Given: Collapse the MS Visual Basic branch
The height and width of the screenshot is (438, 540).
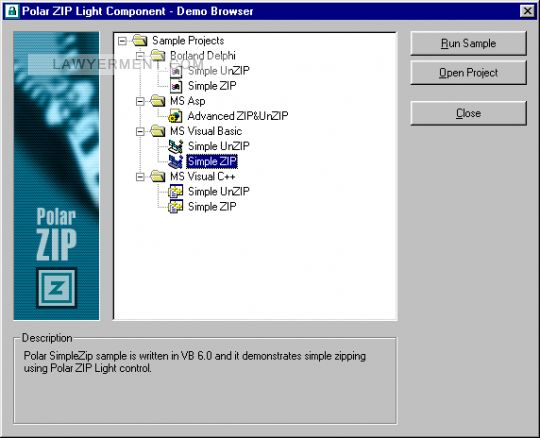Looking at the screenshot, I should (x=140, y=131).
